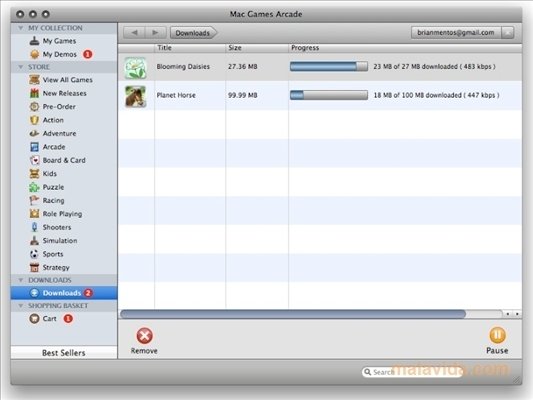Image resolution: width=533 pixels, height=400 pixels.
Task: Click the New Releases gift icon
Action: click(34, 93)
